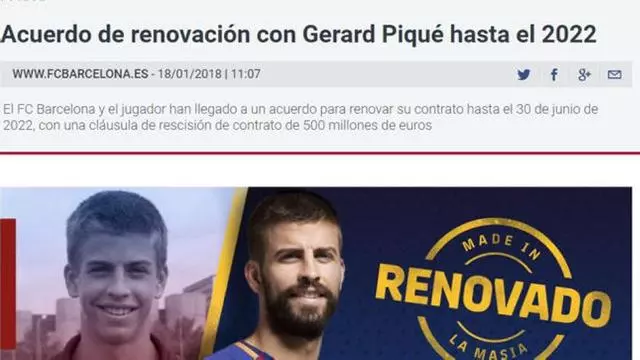The height and width of the screenshot is (360, 640).
Task: Click the summary paragraph starting 'El FC Barcelona'
Action: tap(300, 118)
